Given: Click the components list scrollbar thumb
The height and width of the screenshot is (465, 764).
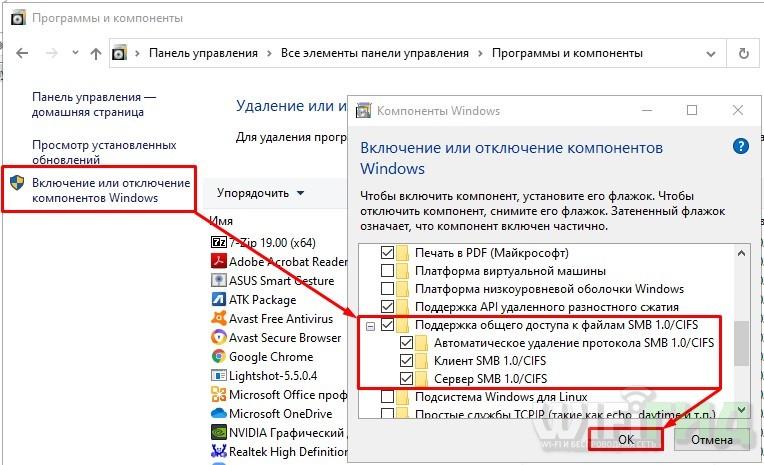Looking at the screenshot, I should point(741,343).
